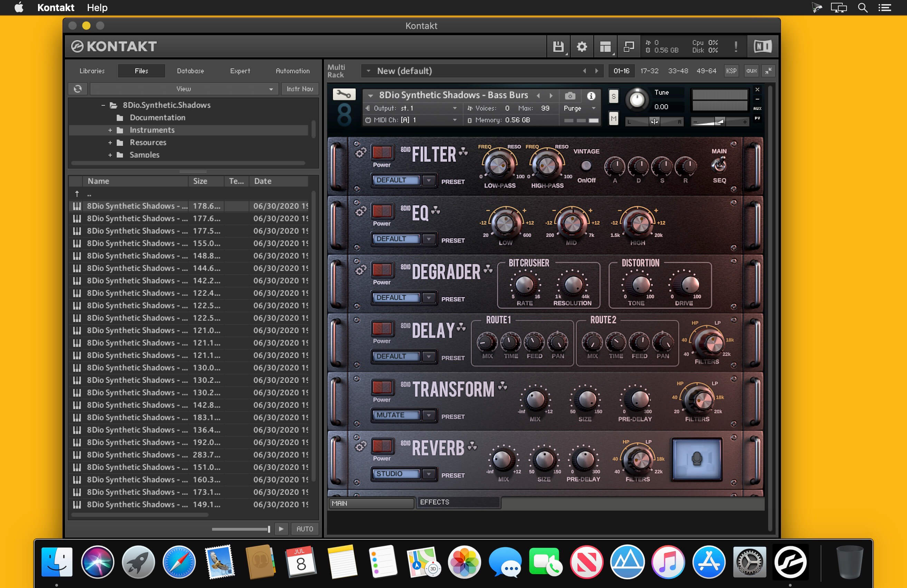The height and width of the screenshot is (588, 907).
Task: Go to the next instrument preset arrow
Action: [x=551, y=96]
